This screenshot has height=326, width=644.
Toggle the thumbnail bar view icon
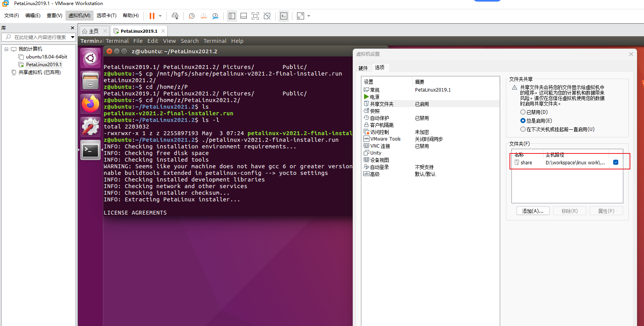coord(244,16)
